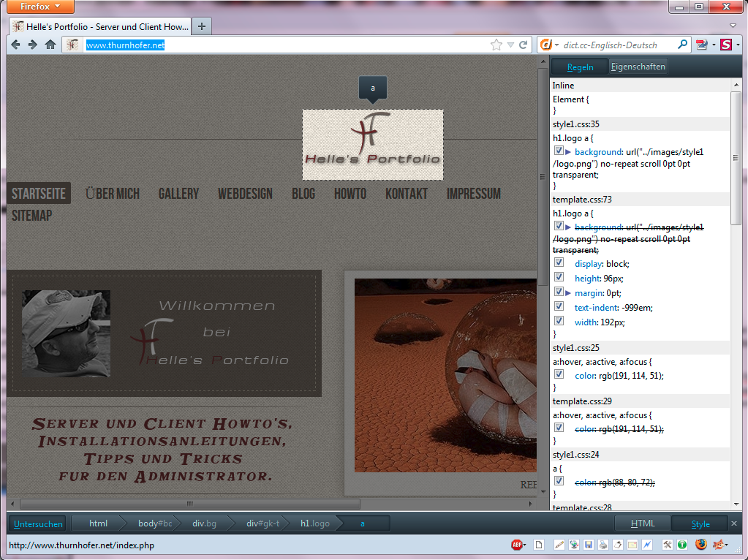Uncheck color rgb(88, 80, 72) checkbox
This screenshot has width=748, height=560.
[559, 481]
